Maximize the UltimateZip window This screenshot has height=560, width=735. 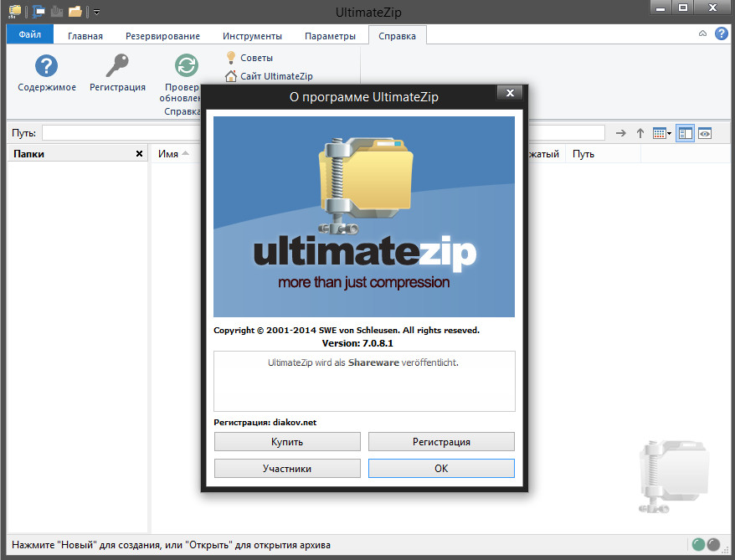tap(683, 8)
